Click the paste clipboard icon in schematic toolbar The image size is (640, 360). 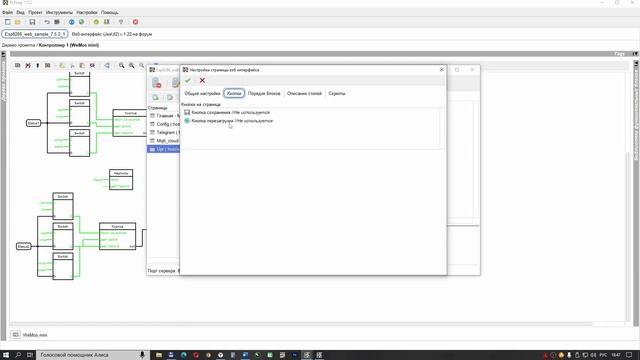82,65
